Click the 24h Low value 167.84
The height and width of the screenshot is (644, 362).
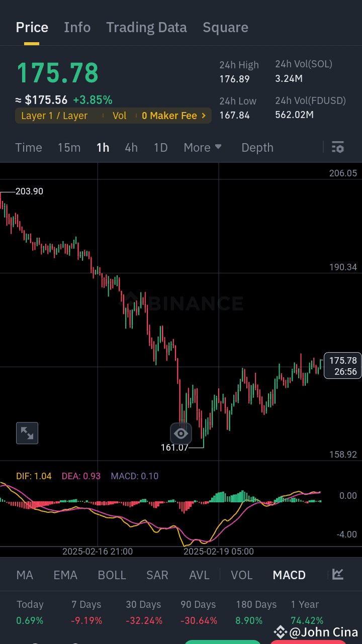(x=234, y=115)
